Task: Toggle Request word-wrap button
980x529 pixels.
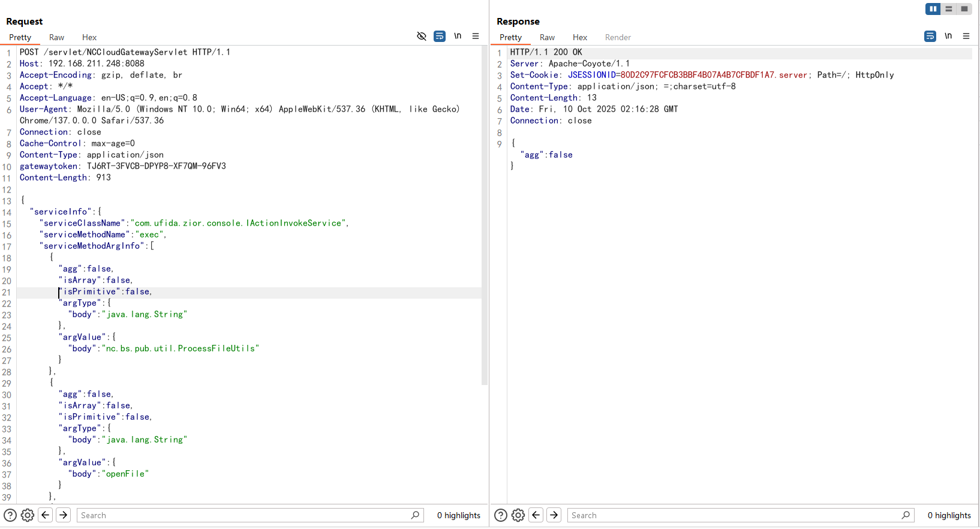Action: pos(440,37)
